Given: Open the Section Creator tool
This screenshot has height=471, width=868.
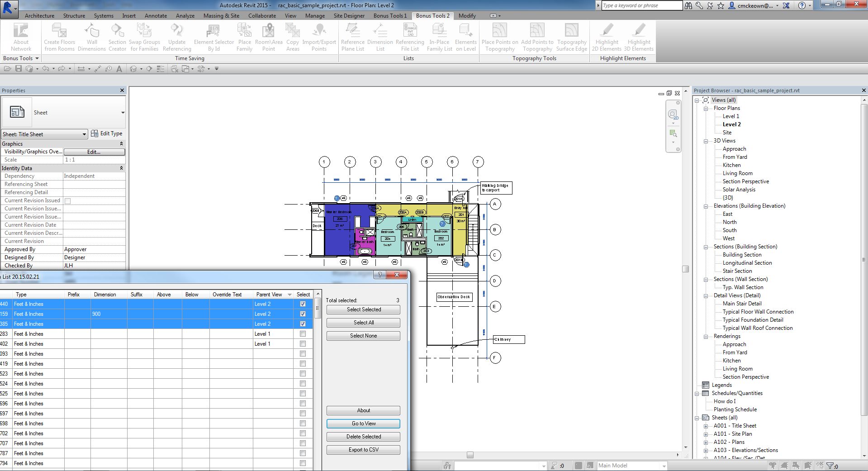Looking at the screenshot, I should [x=117, y=31].
